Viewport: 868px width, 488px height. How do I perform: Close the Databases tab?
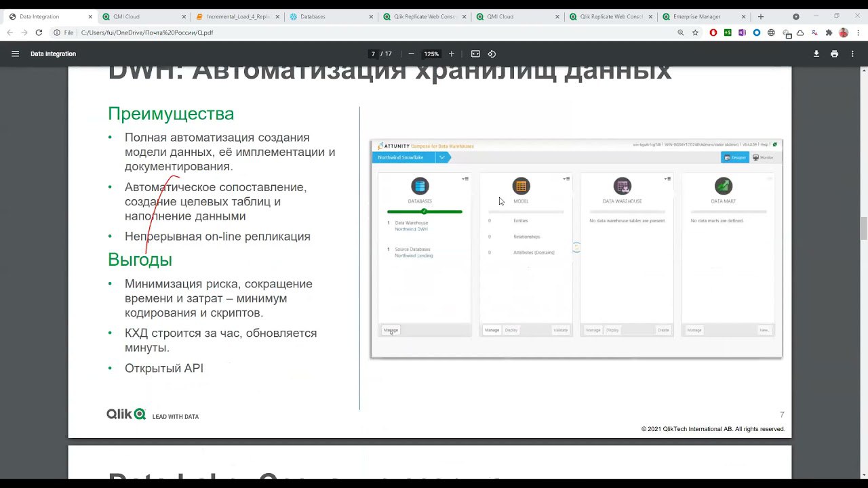pos(371,16)
